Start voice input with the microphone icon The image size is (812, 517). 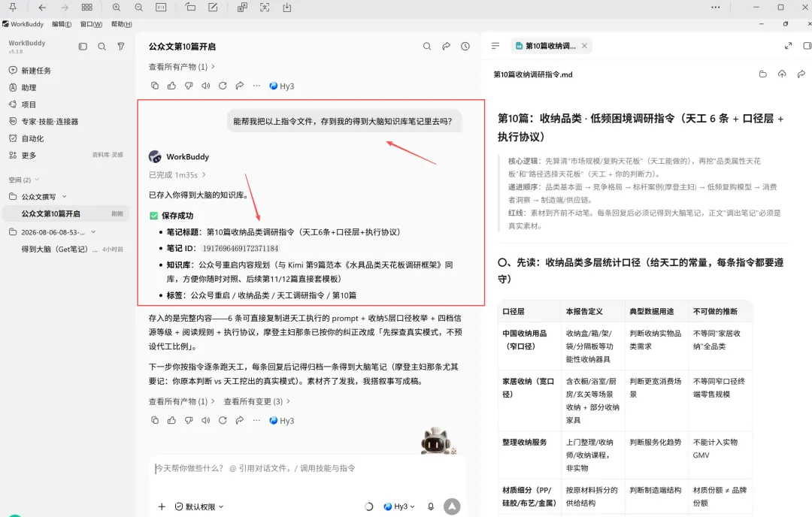point(431,506)
